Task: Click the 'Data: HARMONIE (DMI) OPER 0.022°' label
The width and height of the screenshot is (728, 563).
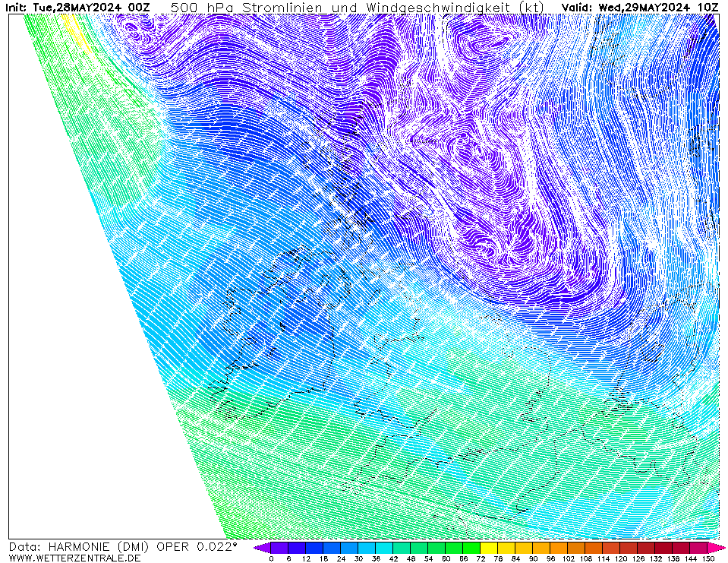Action: (123, 547)
